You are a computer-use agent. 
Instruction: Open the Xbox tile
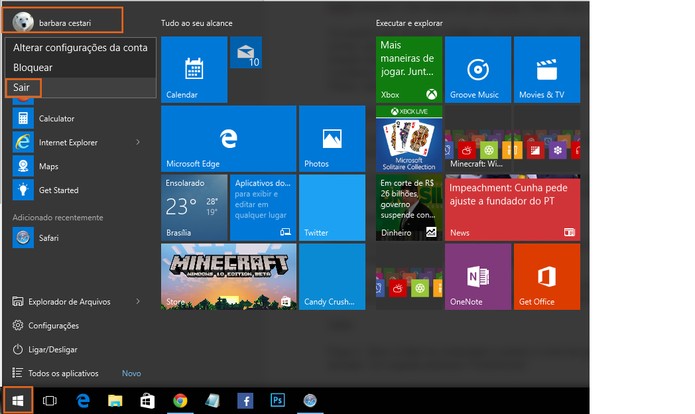pos(409,70)
